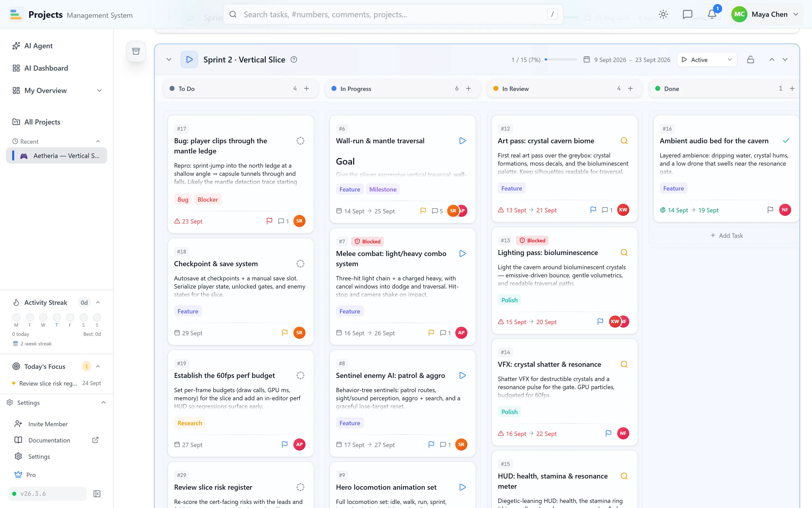The height and width of the screenshot is (508, 812).
Task: Click Research tag on perf budget task
Action: point(190,423)
